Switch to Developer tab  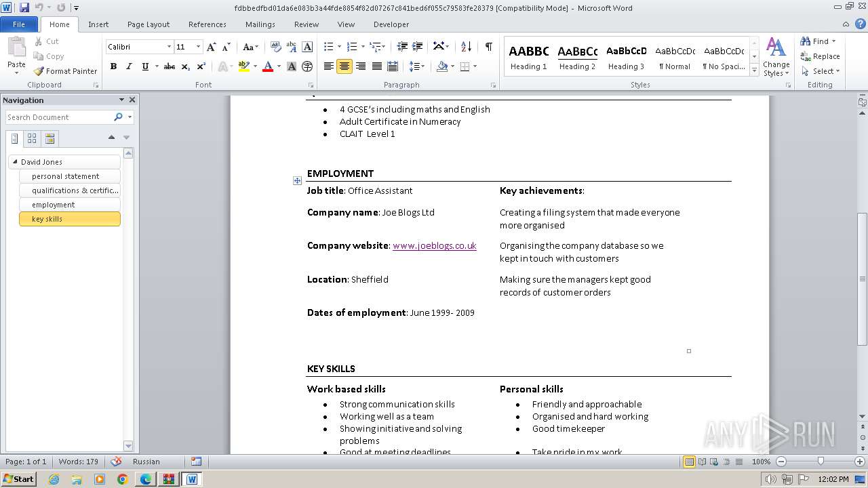coord(391,24)
